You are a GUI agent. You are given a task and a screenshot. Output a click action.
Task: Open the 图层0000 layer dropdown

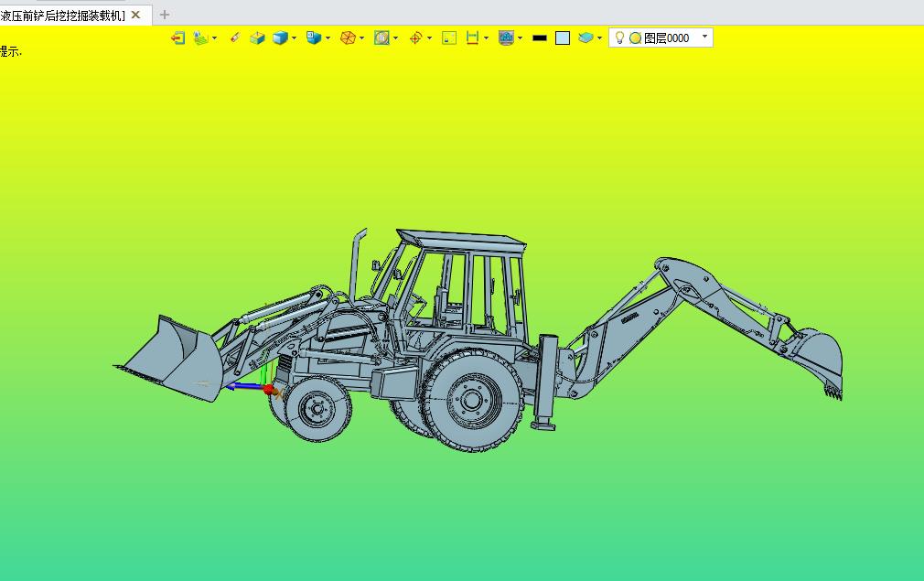(704, 37)
